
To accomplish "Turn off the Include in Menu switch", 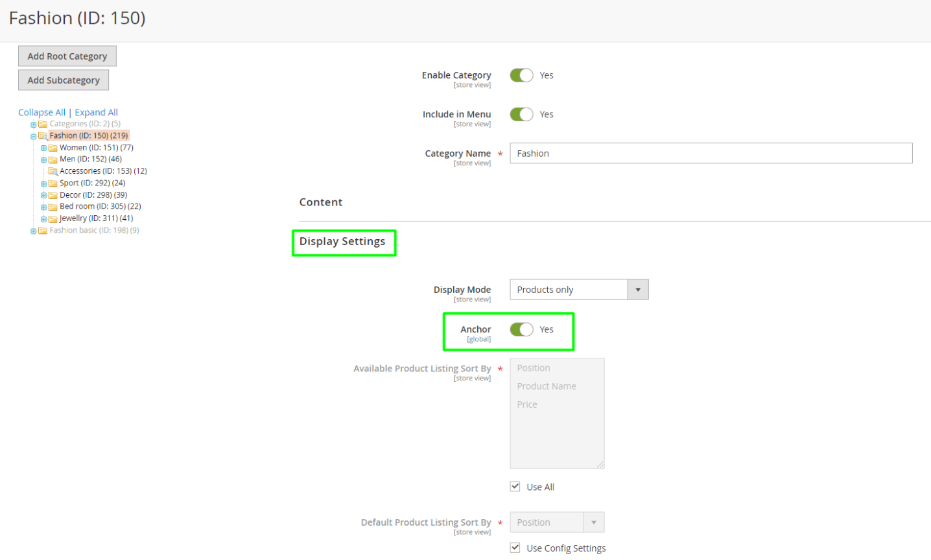I will click(521, 115).
